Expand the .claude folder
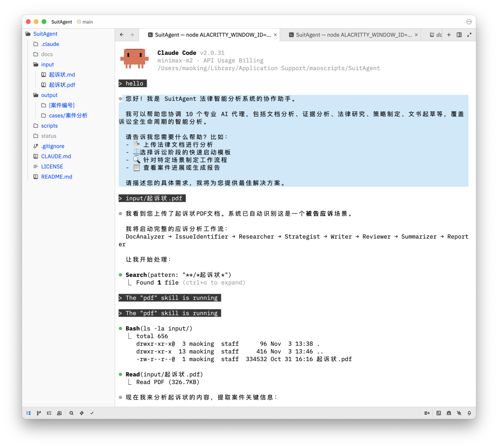Viewport: 498px width, 448px height. [x=50, y=44]
